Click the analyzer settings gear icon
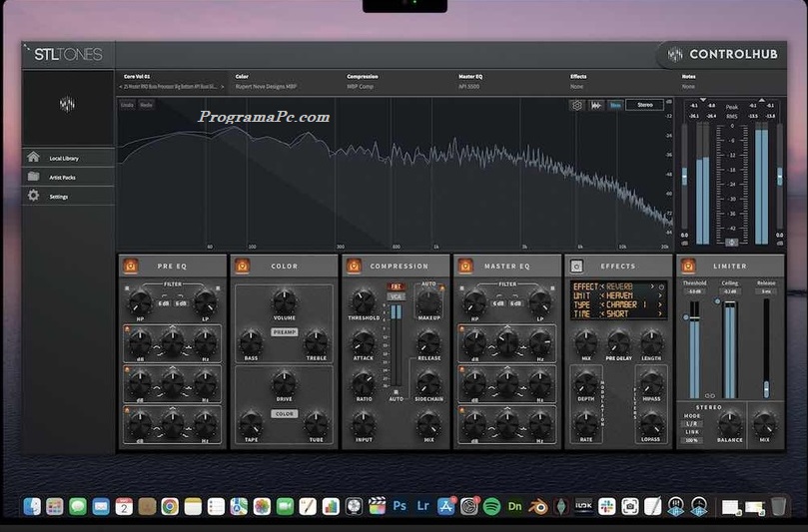 coord(576,105)
